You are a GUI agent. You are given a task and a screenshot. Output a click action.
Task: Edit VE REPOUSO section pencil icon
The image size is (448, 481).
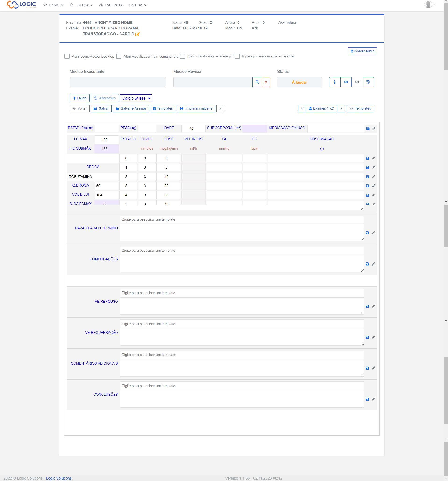373,306
